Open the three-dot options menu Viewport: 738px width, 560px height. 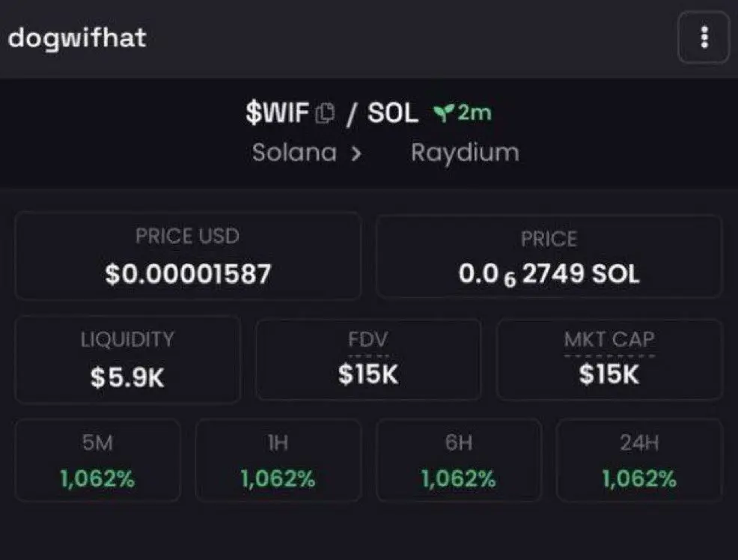704,37
